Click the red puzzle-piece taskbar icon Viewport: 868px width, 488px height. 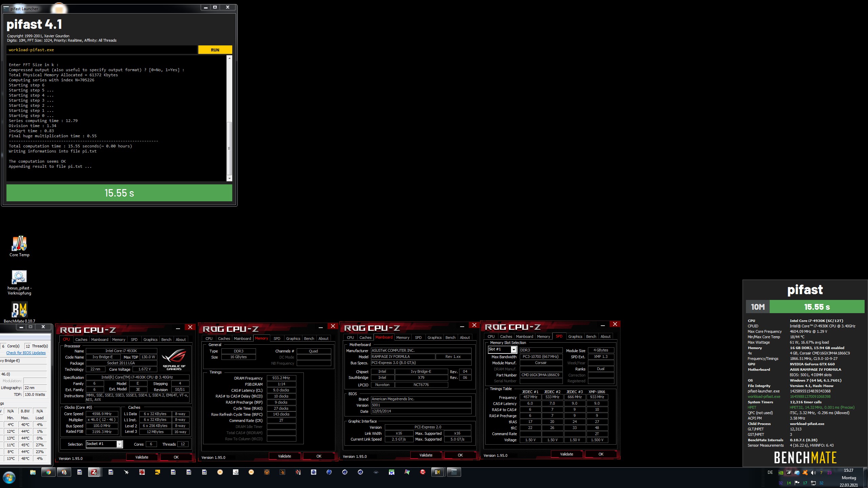point(142,472)
